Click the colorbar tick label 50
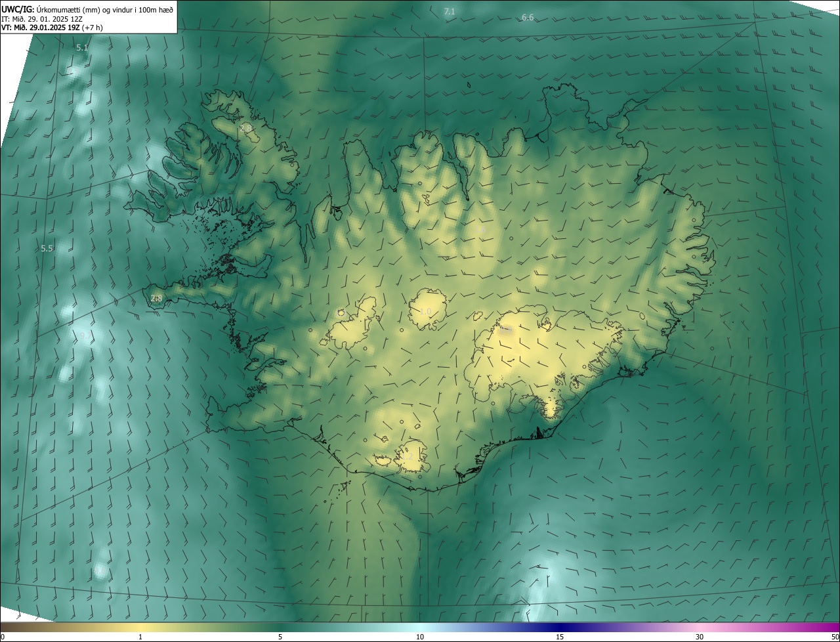Viewport: 840px width, 642px height. [835, 637]
